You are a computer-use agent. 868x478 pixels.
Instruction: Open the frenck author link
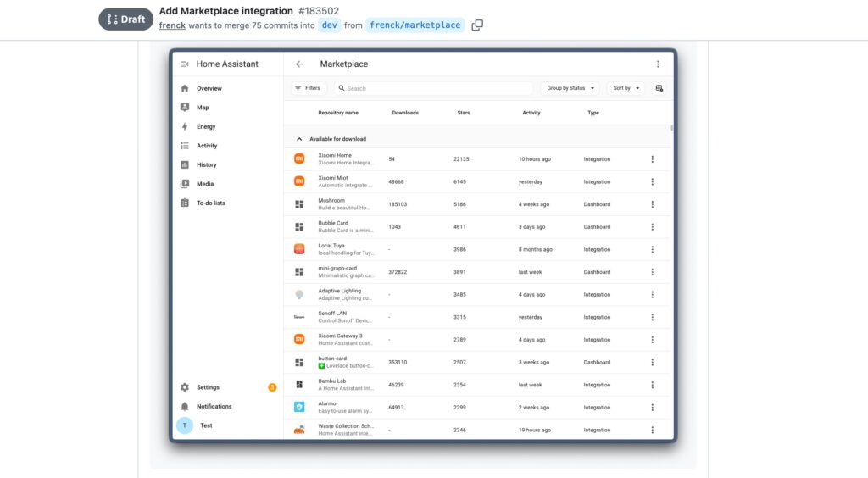coord(172,25)
